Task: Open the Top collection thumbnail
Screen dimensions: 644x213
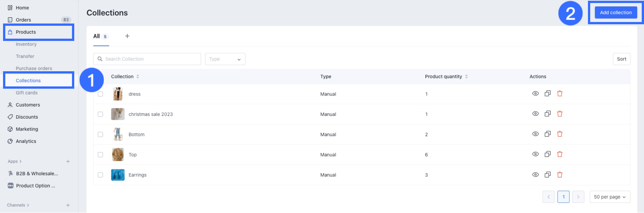Action: (118, 155)
